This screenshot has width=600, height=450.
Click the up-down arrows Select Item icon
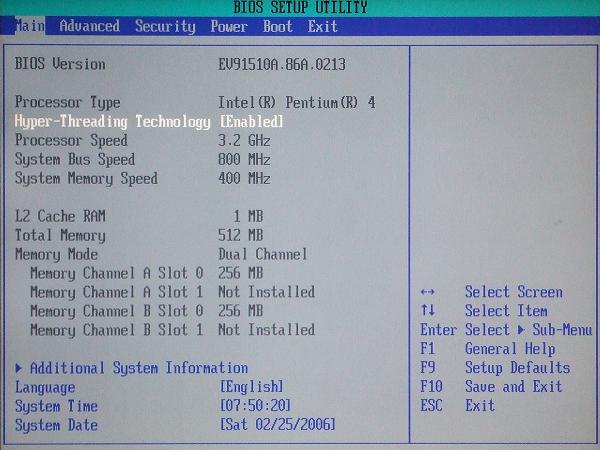(428, 311)
